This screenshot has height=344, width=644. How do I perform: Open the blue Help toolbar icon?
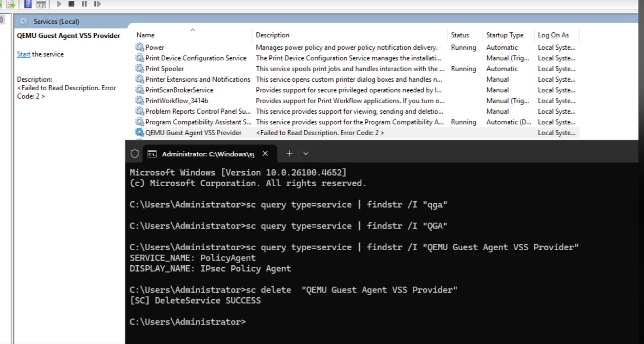[x=28, y=4]
